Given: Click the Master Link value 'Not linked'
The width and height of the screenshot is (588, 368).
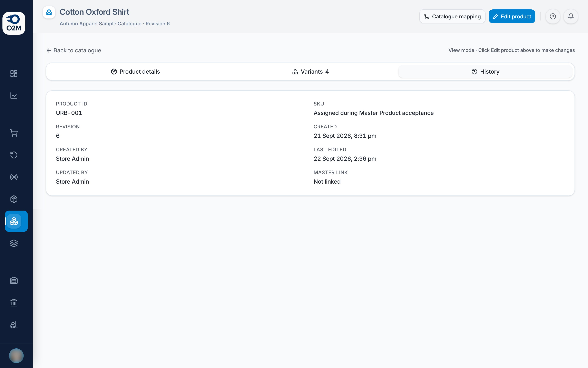Looking at the screenshot, I should (x=327, y=182).
